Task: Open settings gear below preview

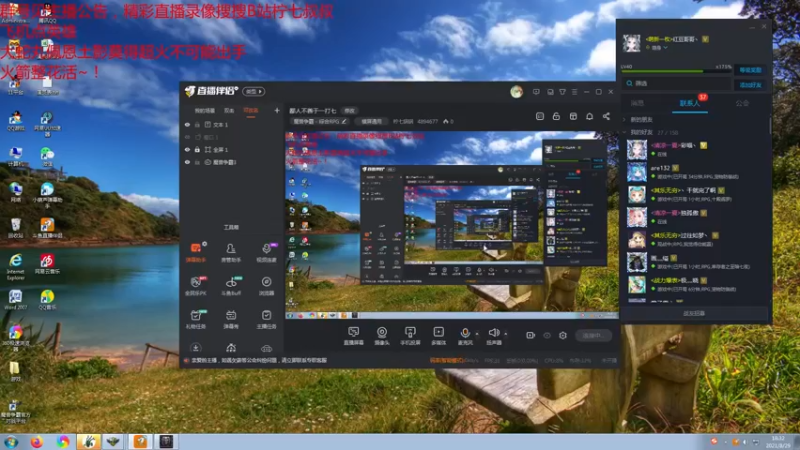Action: tap(563, 335)
